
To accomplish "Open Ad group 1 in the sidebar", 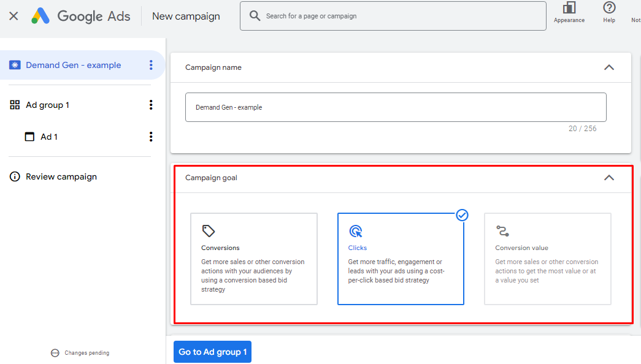I will (x=47, y=105).
